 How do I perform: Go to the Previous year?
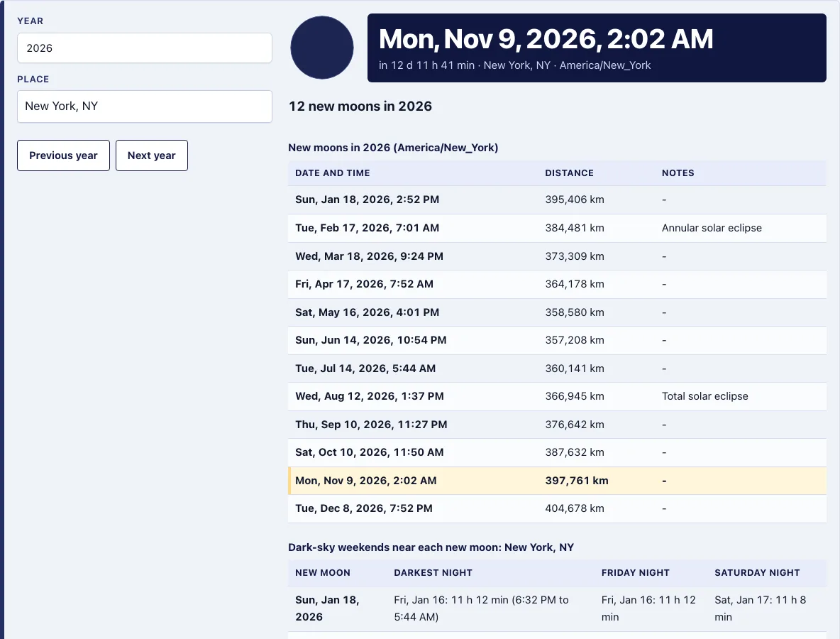[x=63, y=155]
